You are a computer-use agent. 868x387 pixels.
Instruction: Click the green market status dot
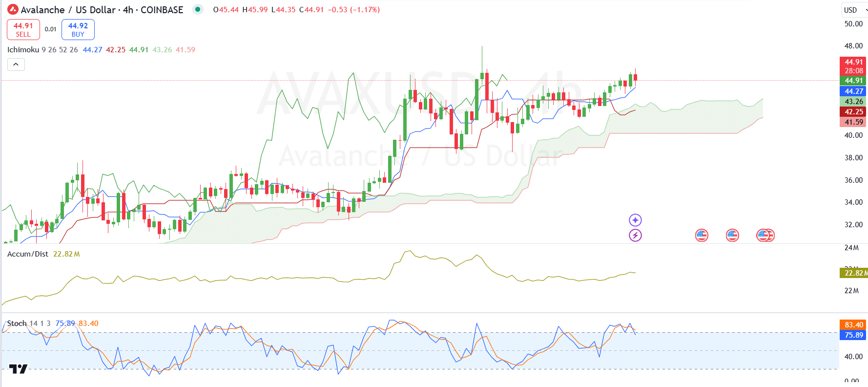click(x=197, y=9)
